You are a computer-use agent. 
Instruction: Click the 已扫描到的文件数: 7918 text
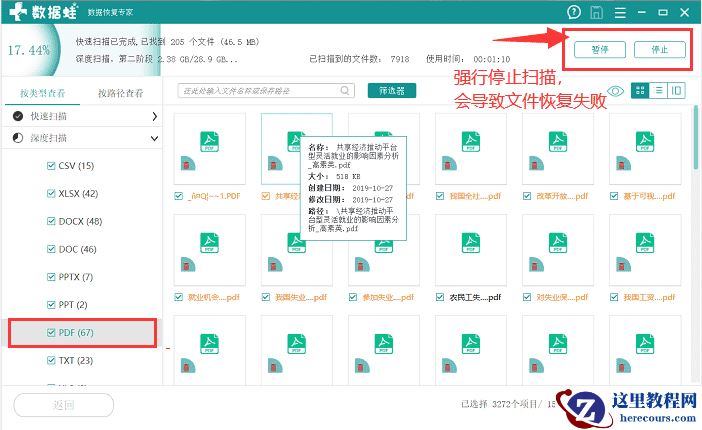[x=359, y=59]
